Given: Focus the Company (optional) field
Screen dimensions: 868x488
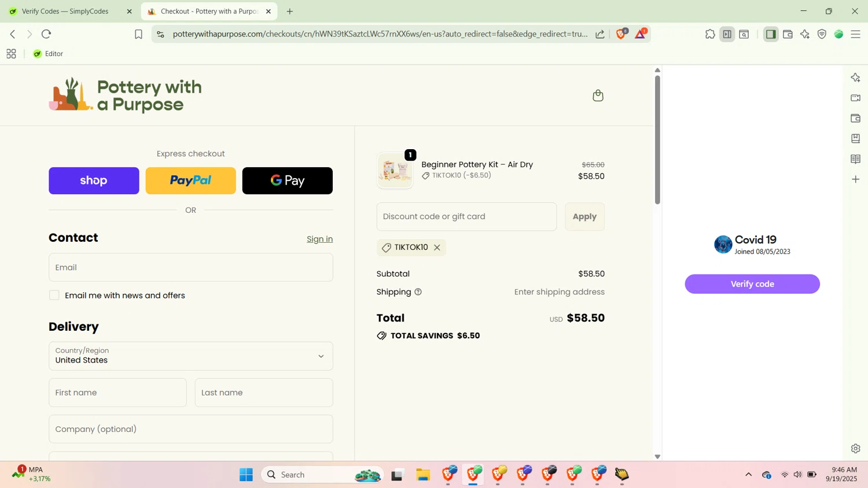Looking at the screenshot, I should click(191, 429).
